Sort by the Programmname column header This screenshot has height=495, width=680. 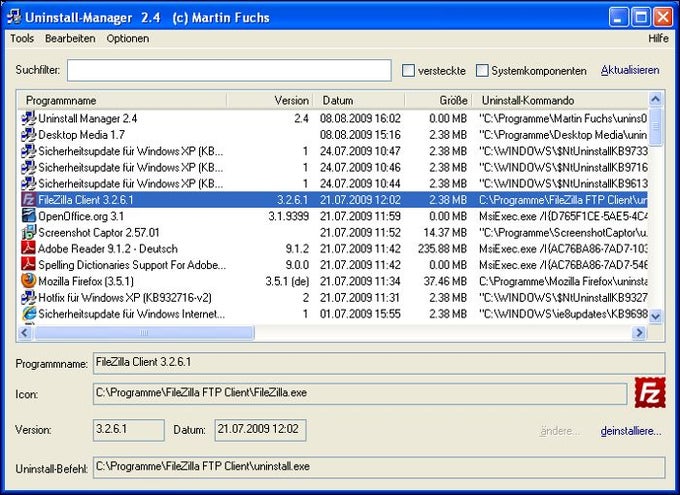(123, 100)
